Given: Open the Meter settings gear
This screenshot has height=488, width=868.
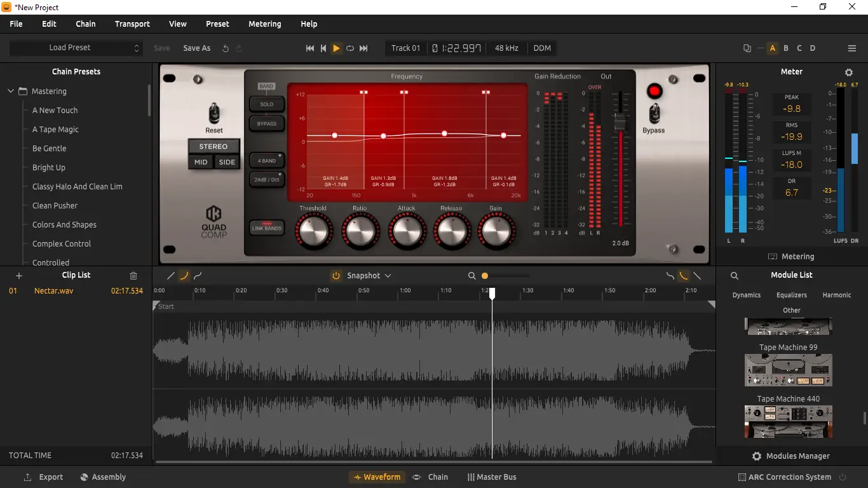Looking at the screenshot, I should (850, 72).
